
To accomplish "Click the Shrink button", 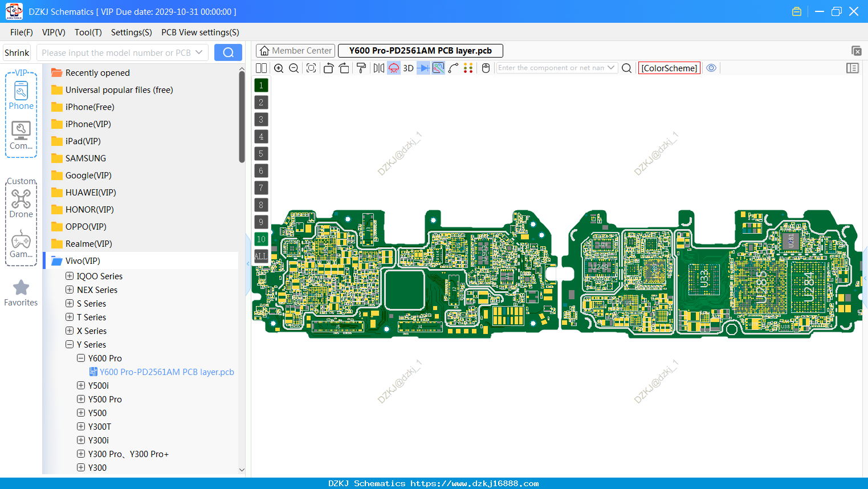I will 17,52.
